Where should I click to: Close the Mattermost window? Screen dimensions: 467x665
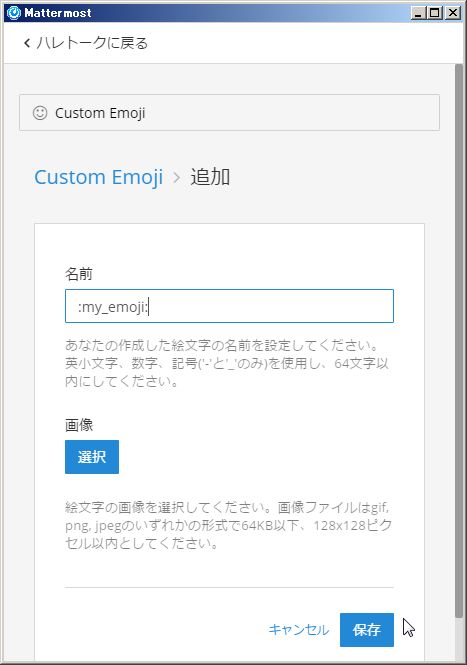click(x=453, y=13)
